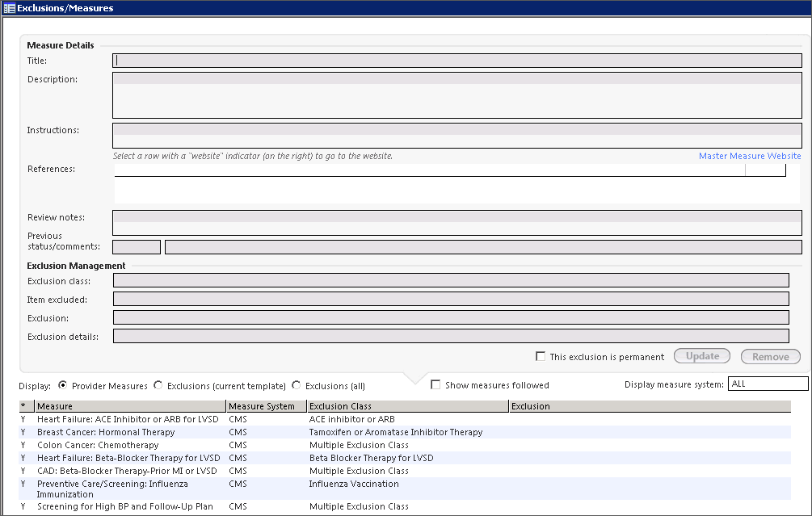812x516 pixels.
Task: Click the Exclusion class field
Action: pyautogui.click(x=450, y=280)
